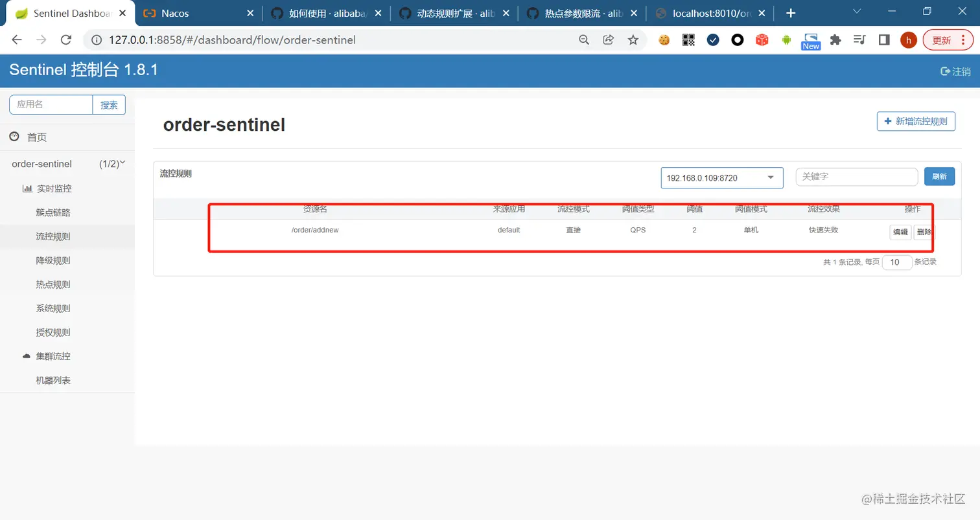This screenshot has height=520, width=980.
Task: Click 注销 to log out
Action: tap(955, 71)
